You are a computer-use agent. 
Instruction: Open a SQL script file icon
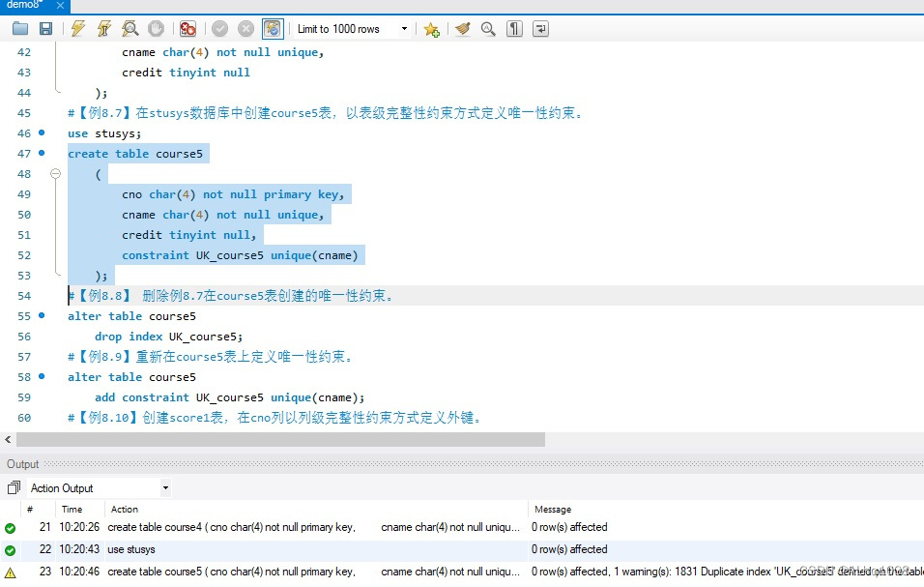pyautogui.click(x=20, y=28)
